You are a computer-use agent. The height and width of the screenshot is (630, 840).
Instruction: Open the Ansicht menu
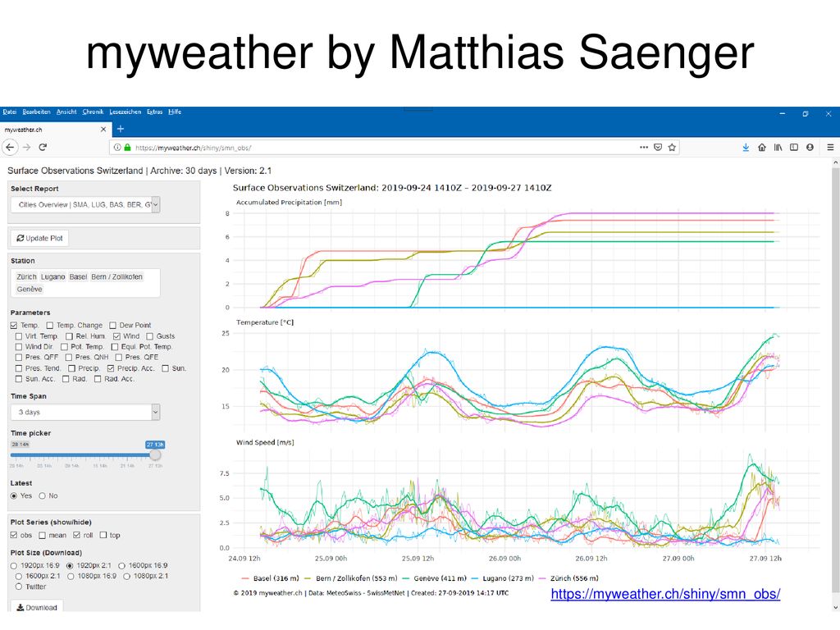click(66, 112)
